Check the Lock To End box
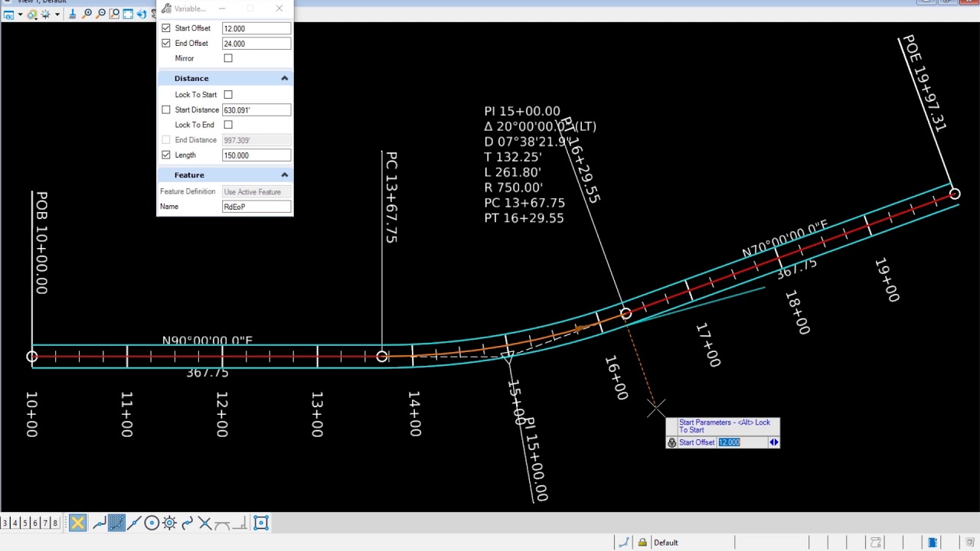980x551 pixels. (228, 125)
